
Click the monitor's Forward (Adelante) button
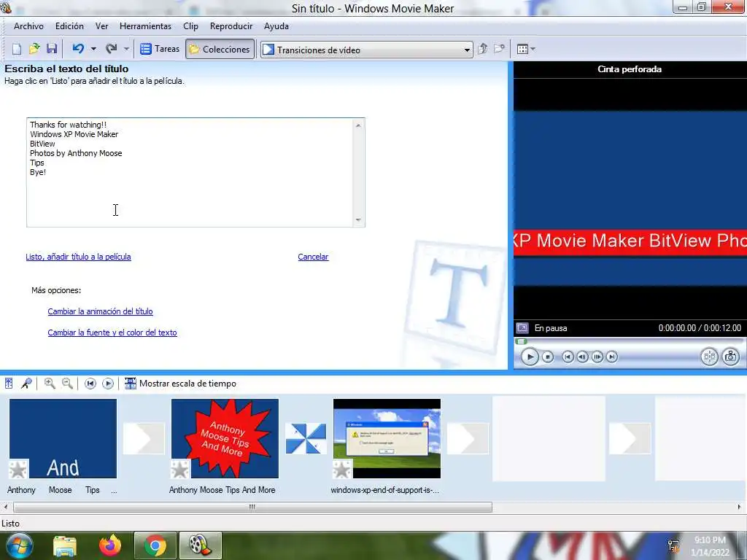612,357
